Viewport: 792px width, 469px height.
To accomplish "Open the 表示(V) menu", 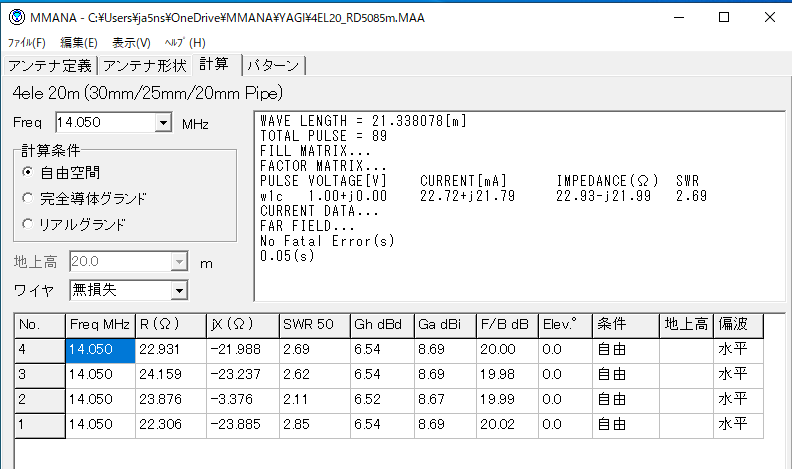I will coord(131,43).
